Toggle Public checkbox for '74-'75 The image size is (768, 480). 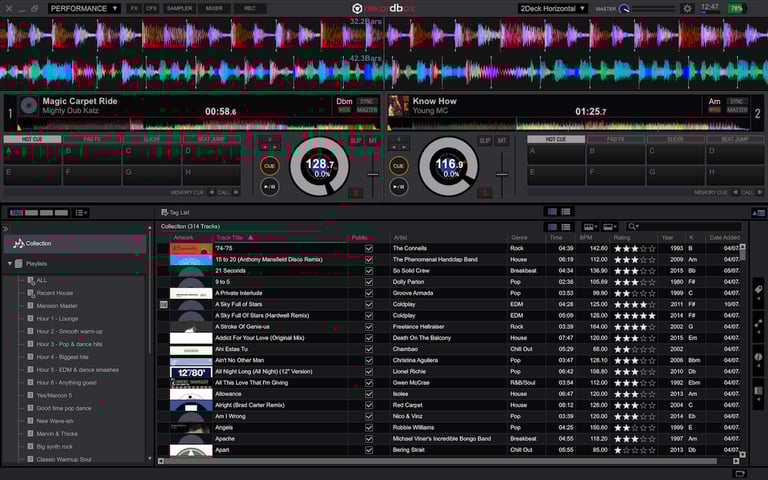pos(369,248)
